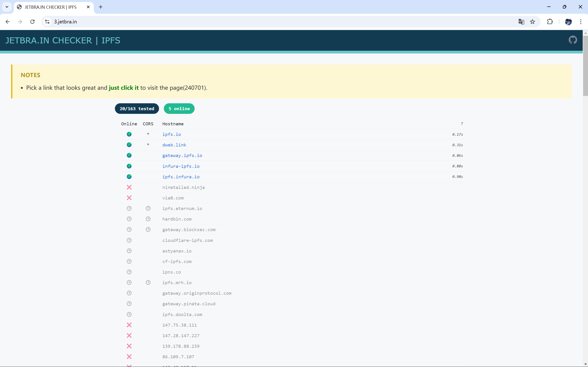Open the ipfs.io link
Screen dimensions: 588x367
pyautogui.click(x=172, y=134)
